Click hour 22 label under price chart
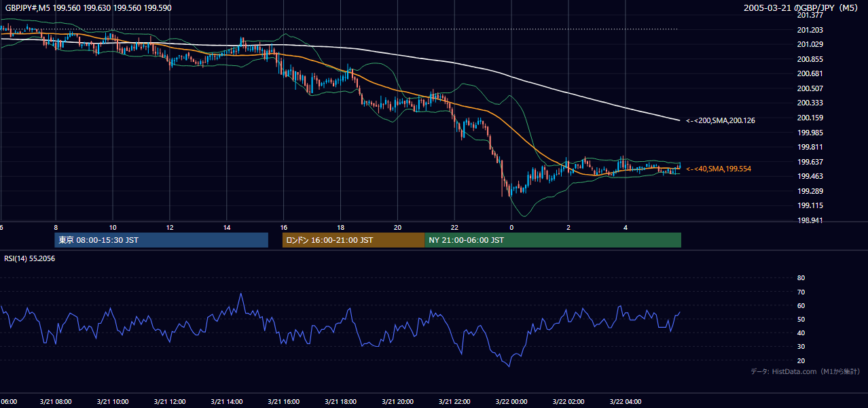 point(455,228)
